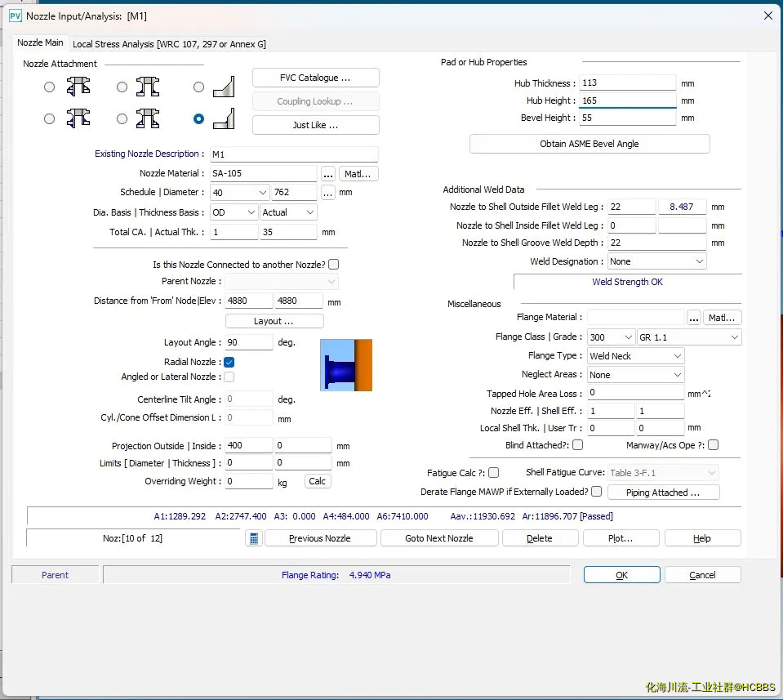Open Flange Class dropdown showing 300
Screen dimensions: 783x700
[x=611, y=337]
